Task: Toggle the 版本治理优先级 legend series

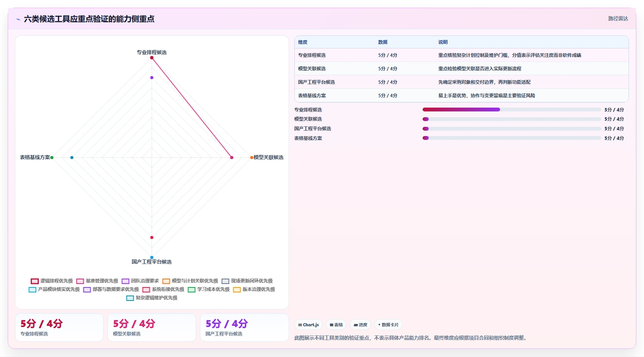Action: pyautogui.click(x=254, y=289)
